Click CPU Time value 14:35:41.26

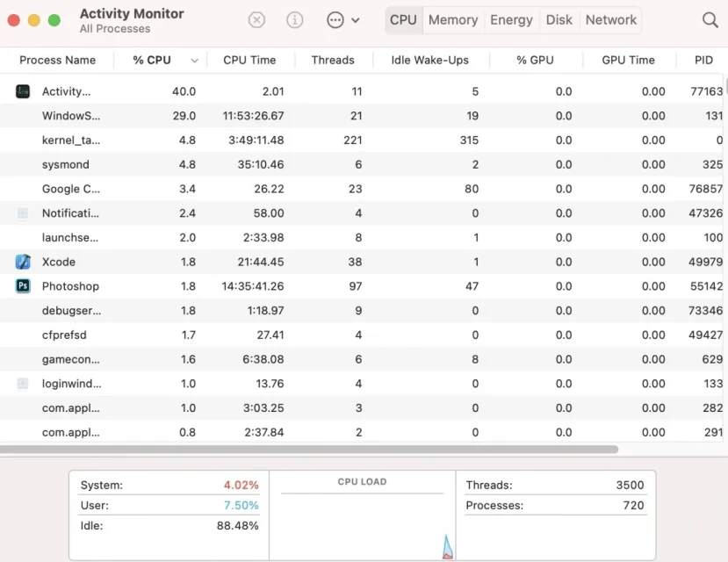click(253, 286)
